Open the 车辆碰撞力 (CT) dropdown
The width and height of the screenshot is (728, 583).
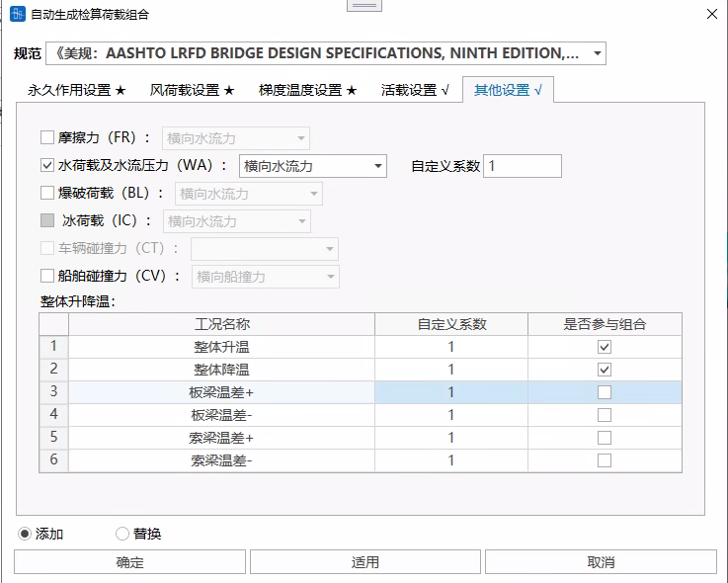pos(265,249)
